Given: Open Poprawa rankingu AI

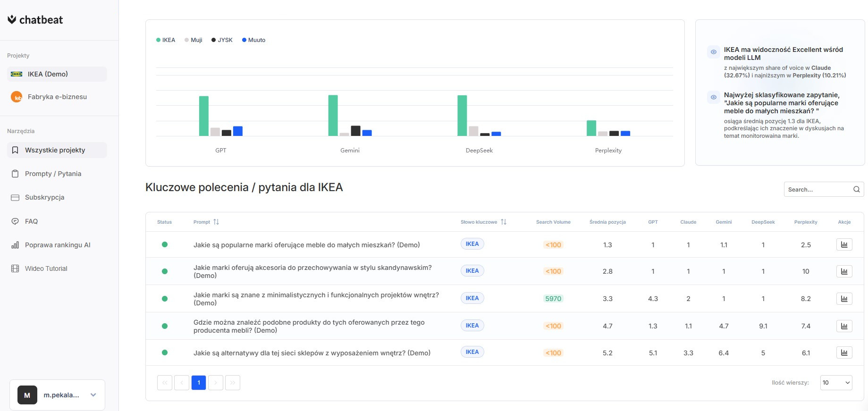Looking at the screenshot, I should 57,245.
